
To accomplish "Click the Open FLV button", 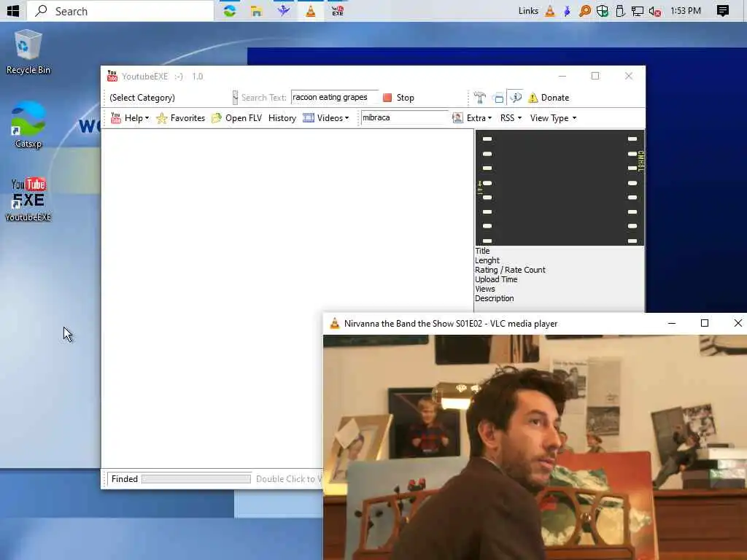I will tap(237, 118).
